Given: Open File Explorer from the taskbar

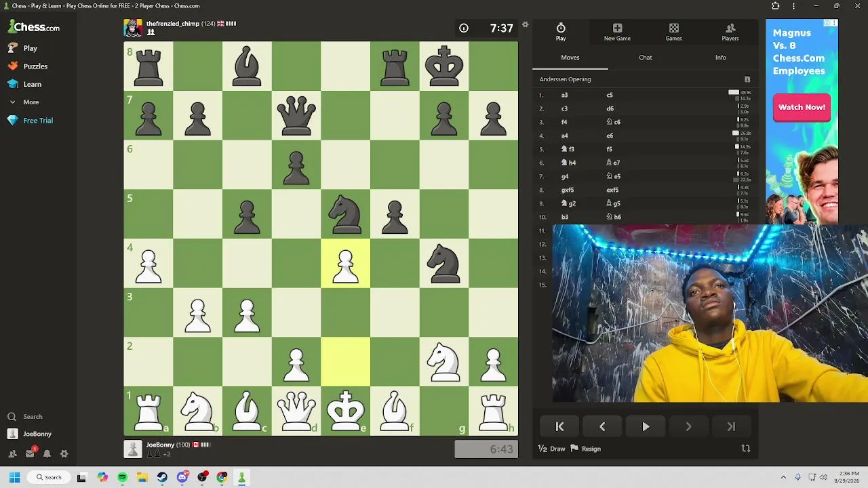Looking at the screenshot, I should point(142,477).
